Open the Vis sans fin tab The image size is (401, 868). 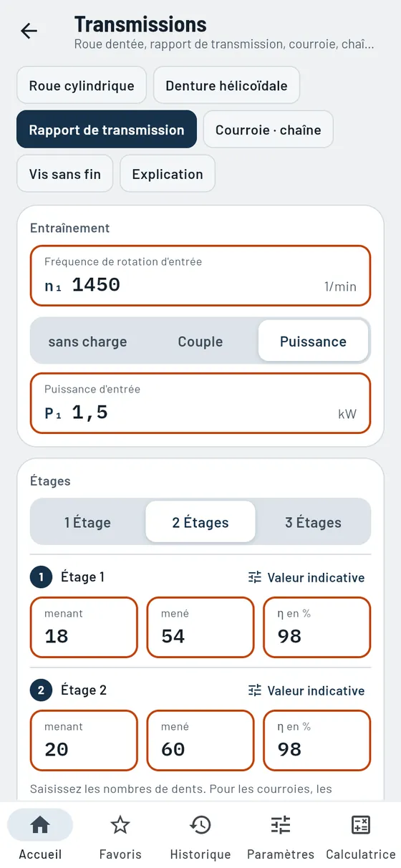tap(65, 174)
